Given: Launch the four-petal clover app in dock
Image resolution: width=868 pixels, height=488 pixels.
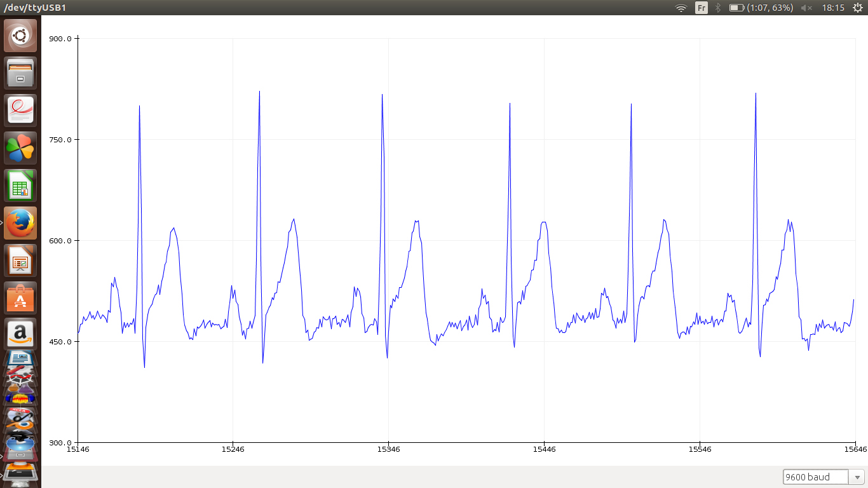Looking at the screenshot, I should pos(20,148).
